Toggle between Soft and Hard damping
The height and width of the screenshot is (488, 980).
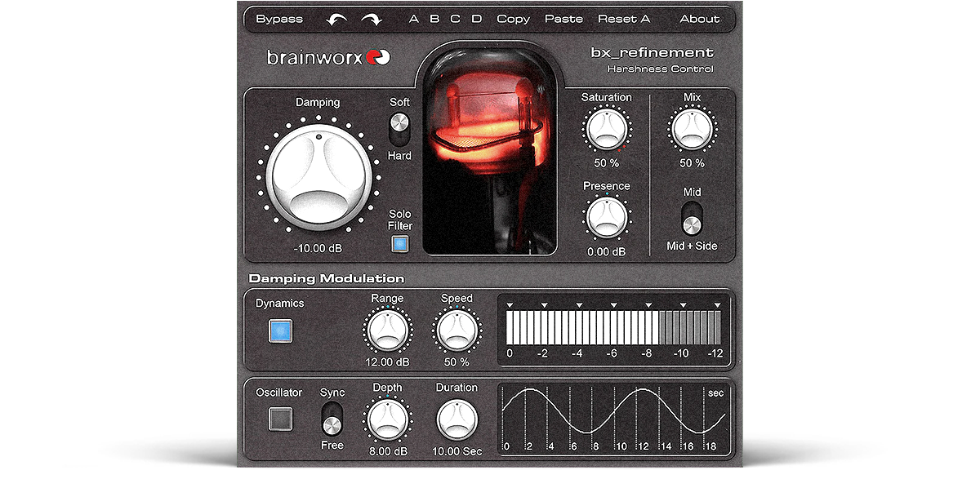(x=398, y=128)
